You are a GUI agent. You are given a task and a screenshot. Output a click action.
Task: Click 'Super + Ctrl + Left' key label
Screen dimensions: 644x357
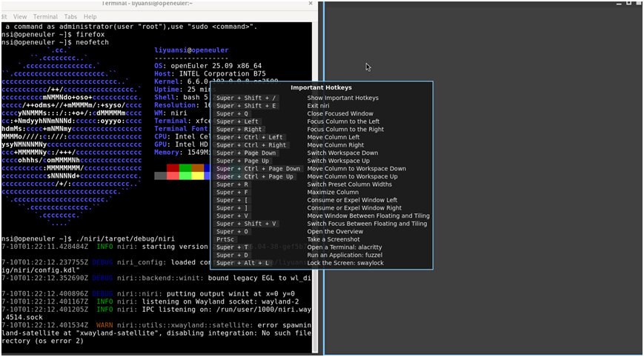coord(250,137)
